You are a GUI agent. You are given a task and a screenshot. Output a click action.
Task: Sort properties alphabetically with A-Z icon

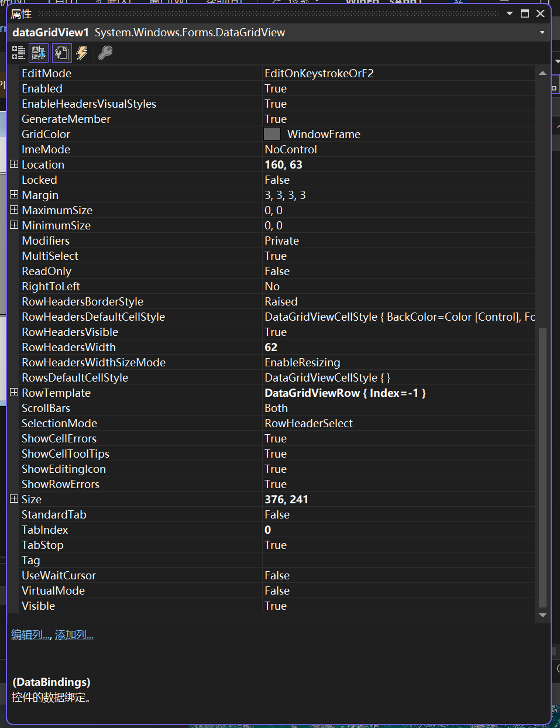pos(39,53)
